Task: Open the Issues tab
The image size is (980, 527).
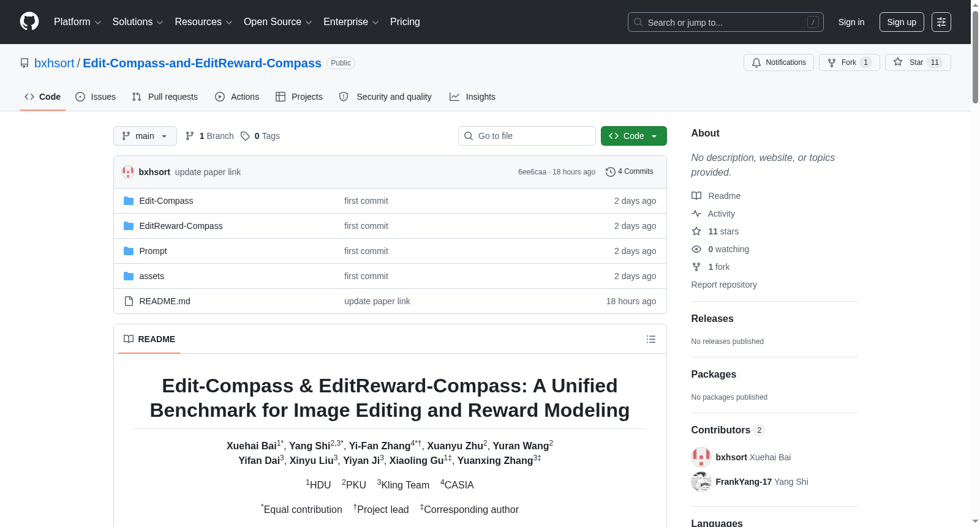Action: click(96, 97)
